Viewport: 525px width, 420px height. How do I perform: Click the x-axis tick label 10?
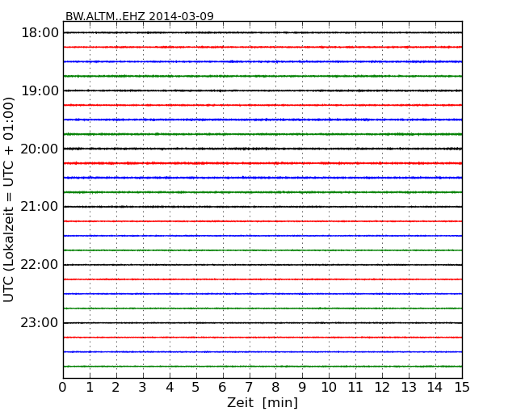point(329,387)
